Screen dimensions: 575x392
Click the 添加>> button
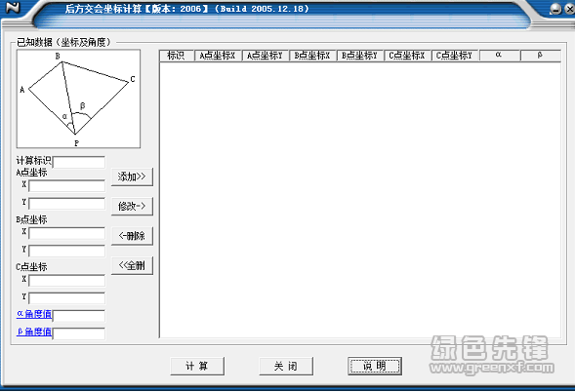[132, 176]
